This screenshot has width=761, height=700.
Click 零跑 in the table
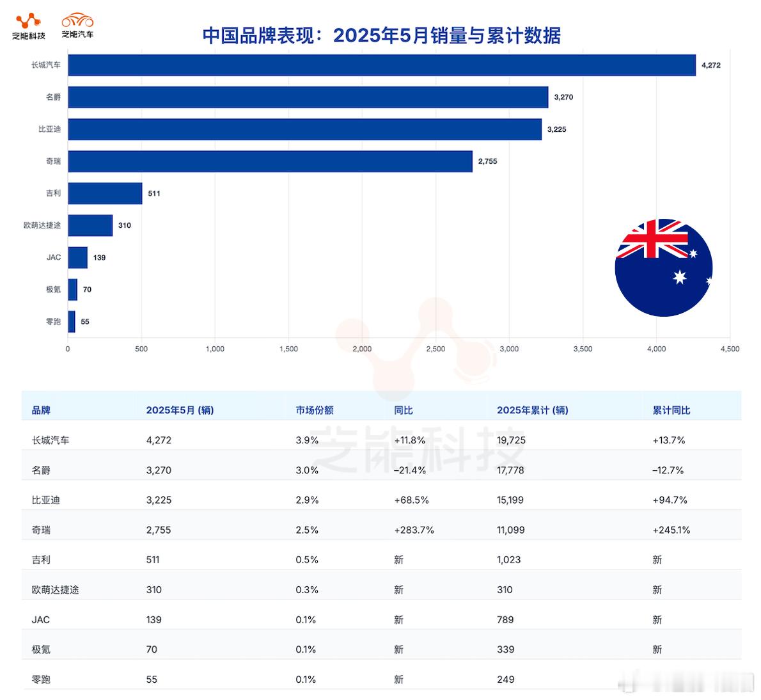(x=42, y=680)
